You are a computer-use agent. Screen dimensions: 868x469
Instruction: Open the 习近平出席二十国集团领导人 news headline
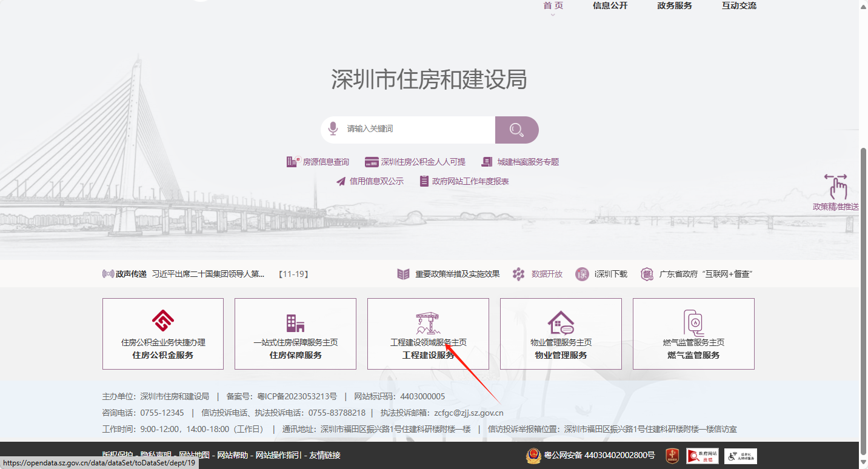(209, 274)
